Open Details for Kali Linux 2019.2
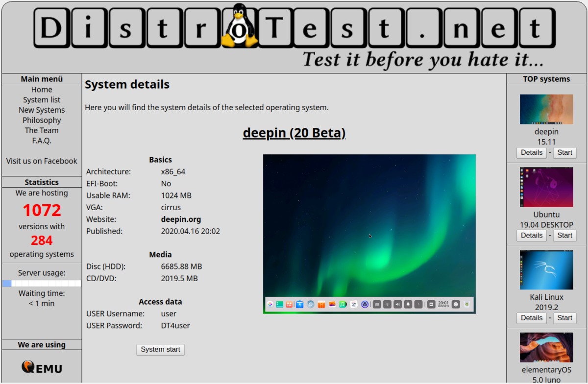Viewport: 588px width, 384px height. pos(532,318)
